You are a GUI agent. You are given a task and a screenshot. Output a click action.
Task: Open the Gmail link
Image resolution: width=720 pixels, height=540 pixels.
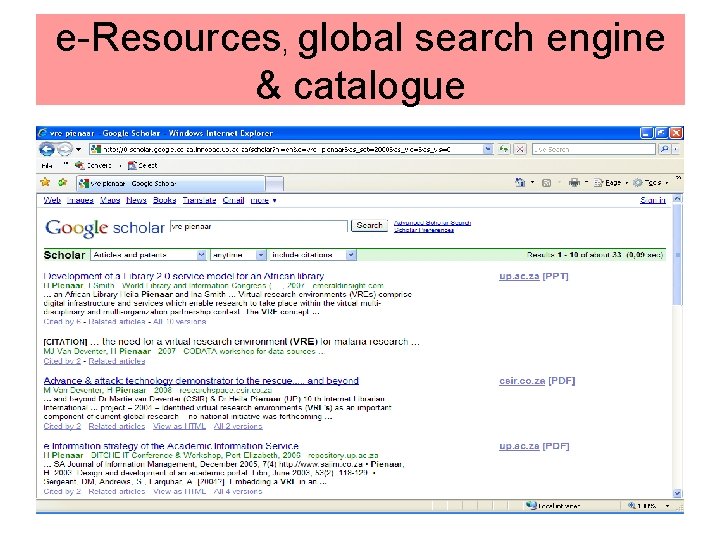coord(233,200)
